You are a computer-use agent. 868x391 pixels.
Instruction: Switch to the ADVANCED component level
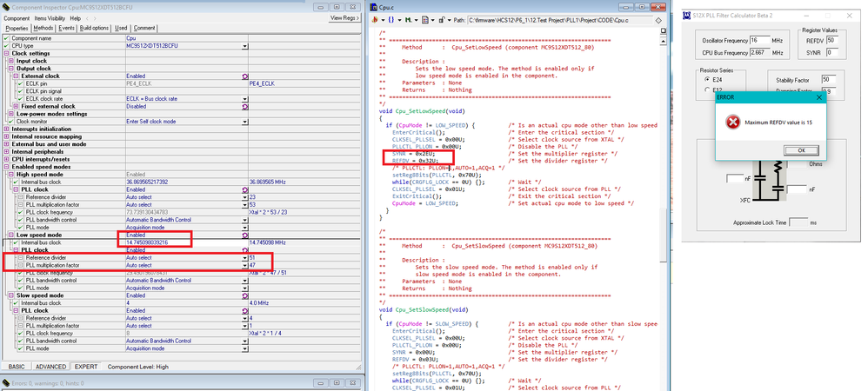point(51,367)
